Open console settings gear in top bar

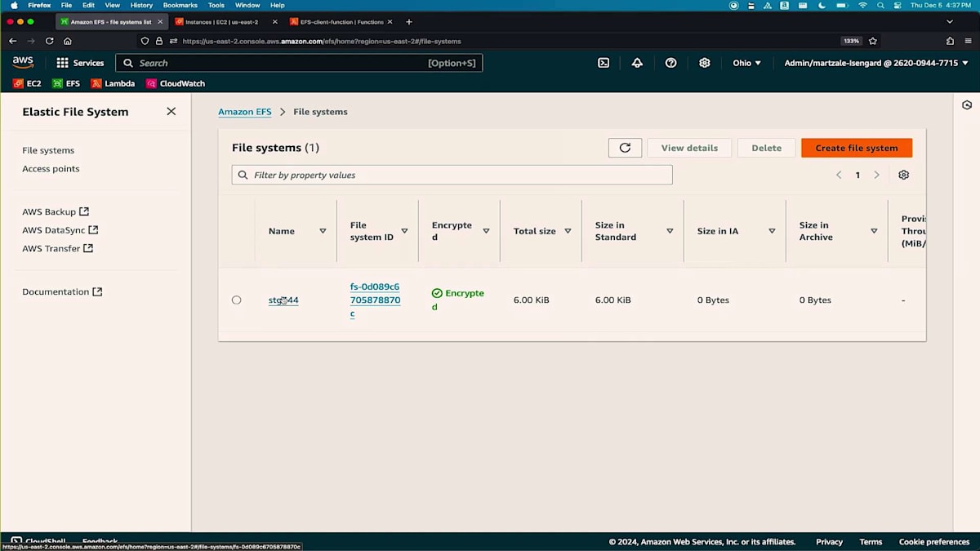click(705, 63)
